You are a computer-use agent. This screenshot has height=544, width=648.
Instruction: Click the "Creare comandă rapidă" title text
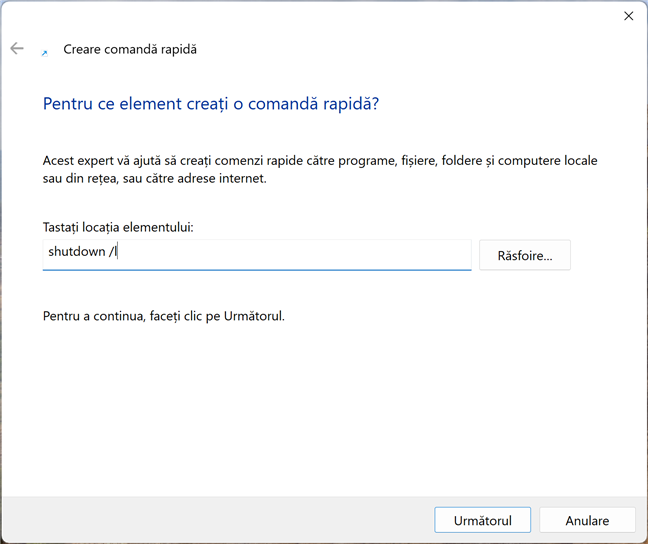[x=130, y=49]
